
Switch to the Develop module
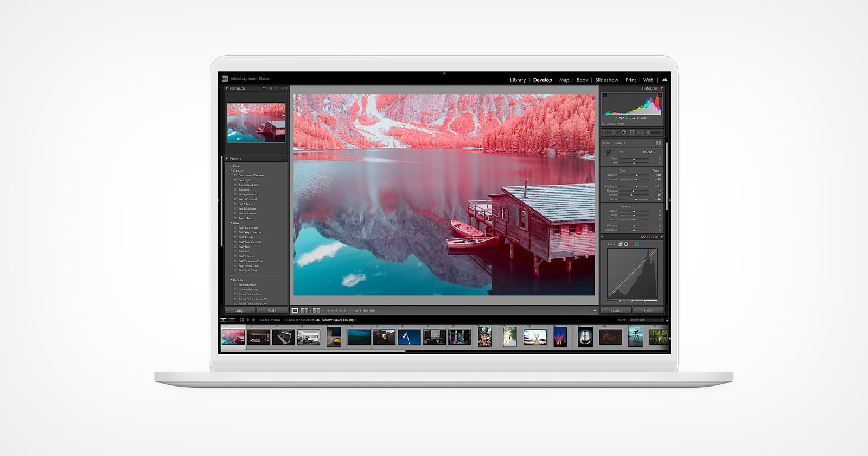coord(542,80)
